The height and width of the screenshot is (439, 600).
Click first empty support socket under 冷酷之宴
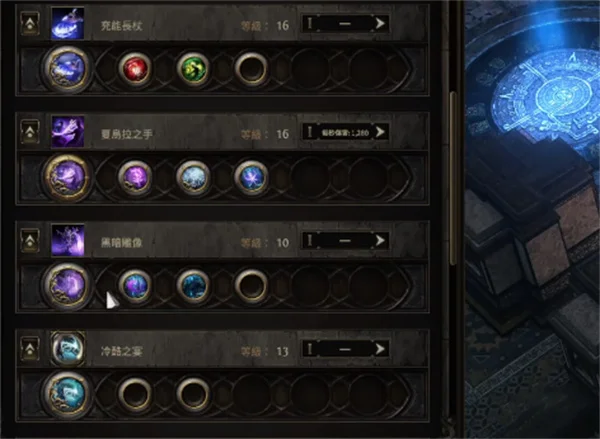[x=135, y=394]
